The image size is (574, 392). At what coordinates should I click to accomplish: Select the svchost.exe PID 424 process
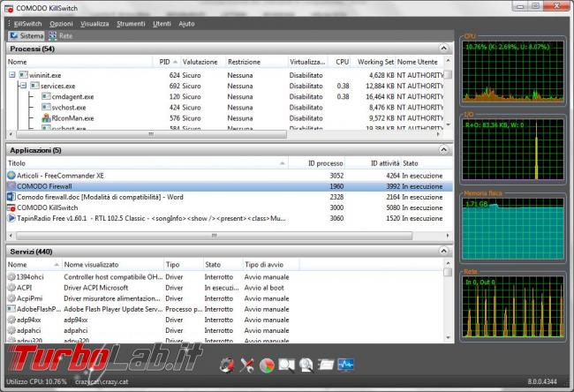[x=225, y=107]
